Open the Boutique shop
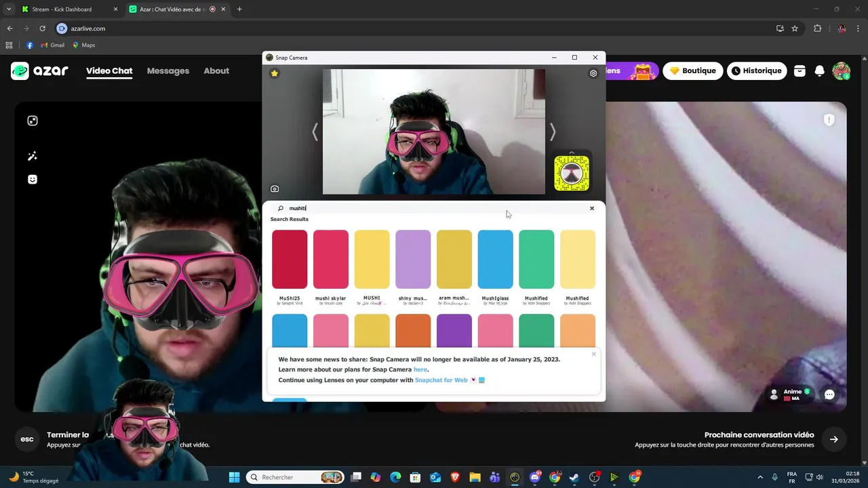This screenshot has height=488, width=868. [x=693, y=70]
